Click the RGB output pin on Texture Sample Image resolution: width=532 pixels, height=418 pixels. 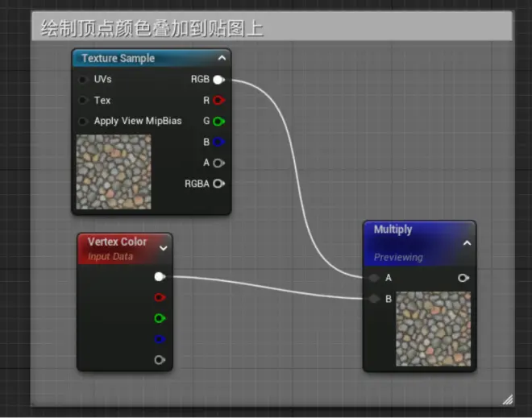click(218, 80)
